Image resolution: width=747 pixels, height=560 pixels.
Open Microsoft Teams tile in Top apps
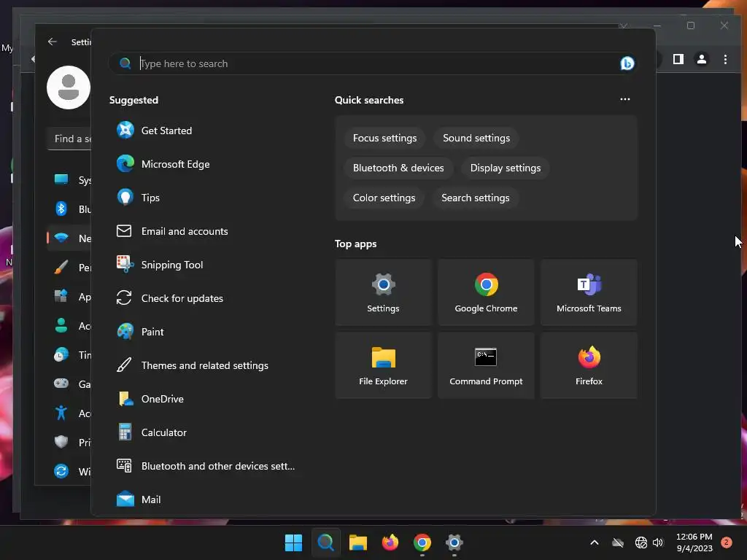point(589,292)
